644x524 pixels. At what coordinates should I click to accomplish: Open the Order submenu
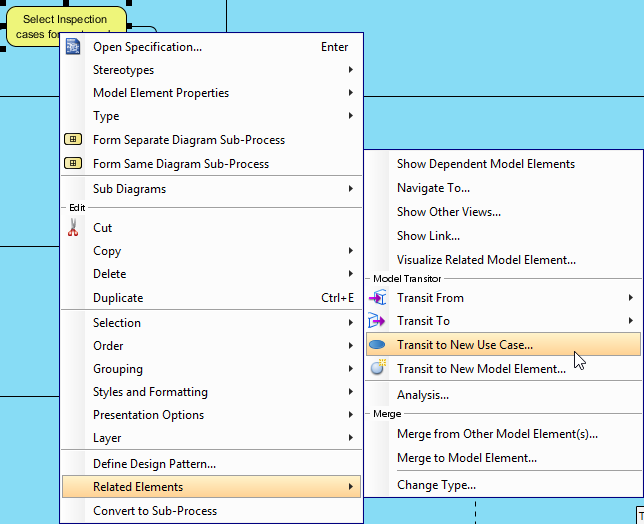pos(211,346)
